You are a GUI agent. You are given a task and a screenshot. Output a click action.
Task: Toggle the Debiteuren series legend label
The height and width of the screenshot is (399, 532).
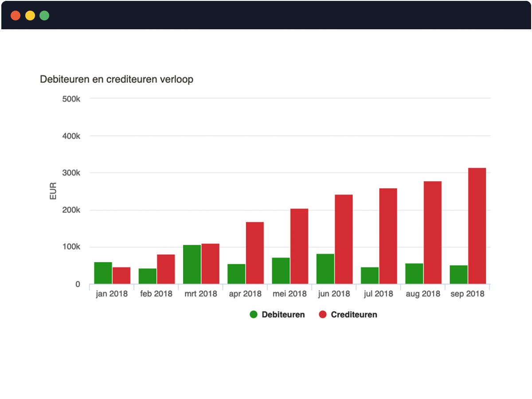283,315
